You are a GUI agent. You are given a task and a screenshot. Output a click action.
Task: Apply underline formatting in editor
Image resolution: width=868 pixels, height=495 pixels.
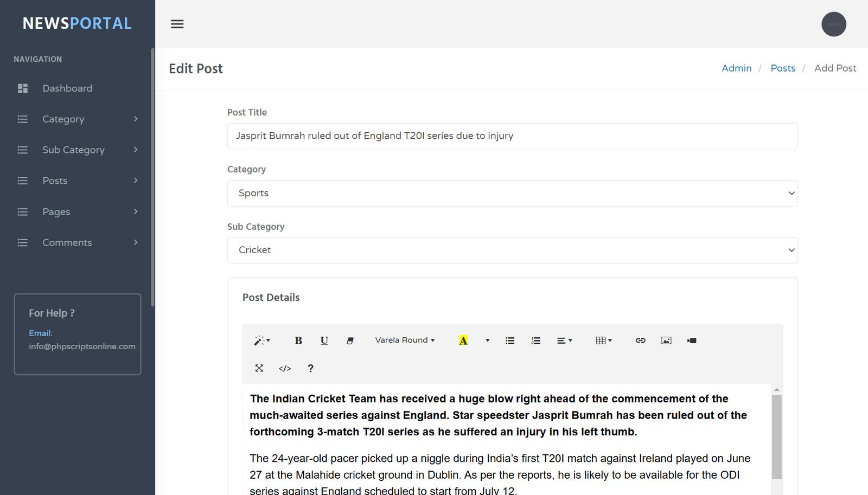click(x=324, y=340)
